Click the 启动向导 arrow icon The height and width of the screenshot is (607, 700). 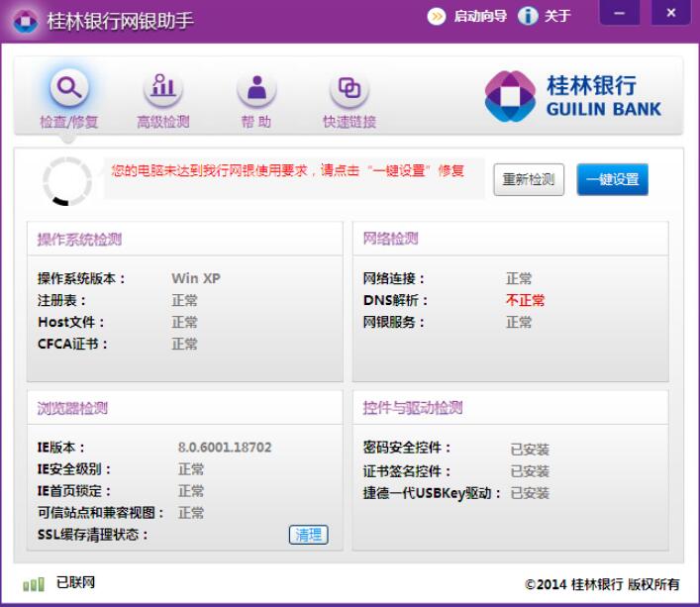pyautogui.click(x=437, y=17)
